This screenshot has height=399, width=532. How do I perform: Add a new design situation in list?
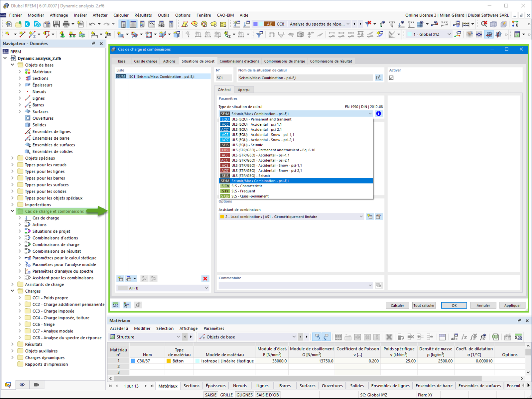120,279
